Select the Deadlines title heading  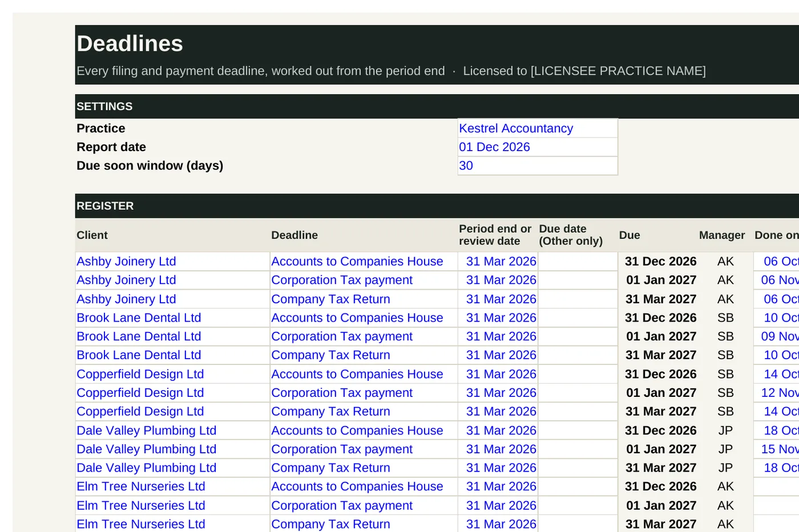(x=130, y=44)
